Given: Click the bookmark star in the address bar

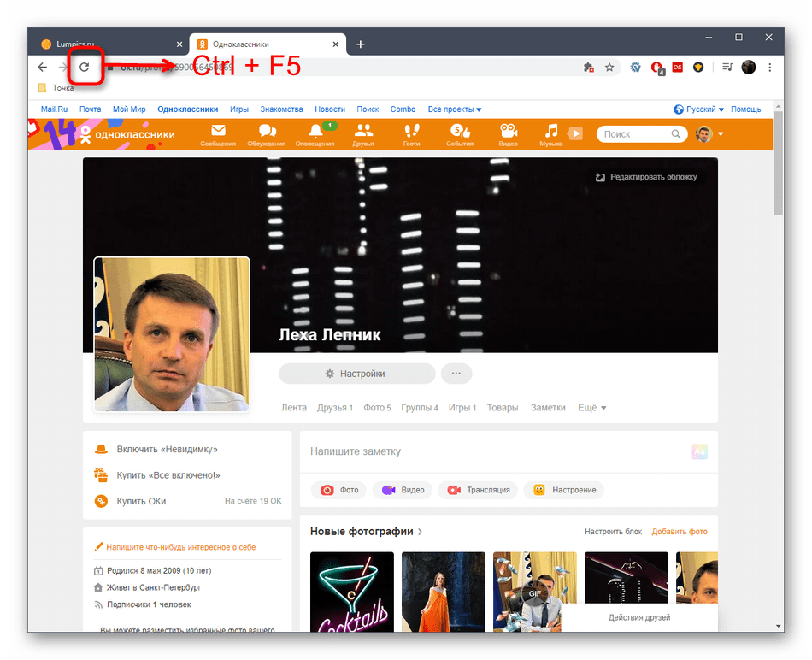Looking at the screenshot, I should (x=609, y=66).
